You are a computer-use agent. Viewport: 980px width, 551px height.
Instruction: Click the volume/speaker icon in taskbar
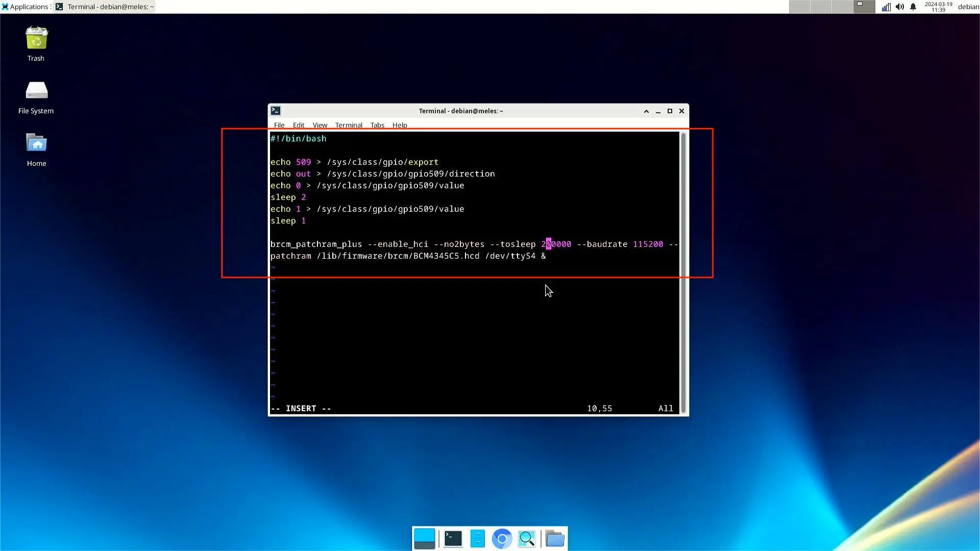click(900, 7)
